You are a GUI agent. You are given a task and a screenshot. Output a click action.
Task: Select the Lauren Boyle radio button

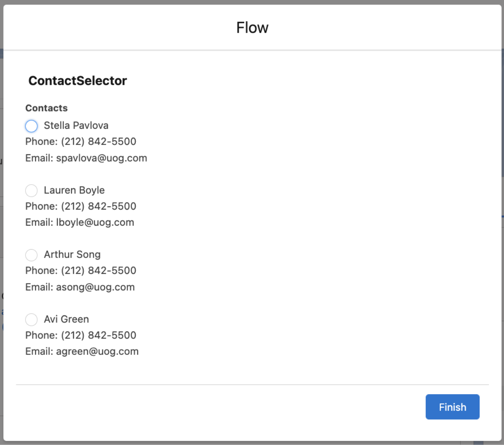pos(31,191)
